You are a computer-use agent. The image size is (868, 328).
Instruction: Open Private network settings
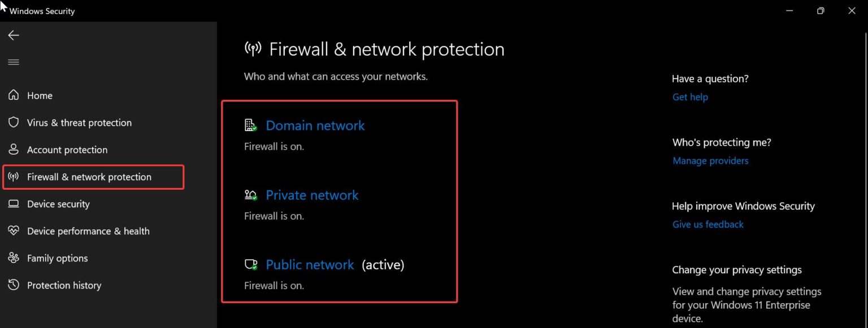(312, 195)
